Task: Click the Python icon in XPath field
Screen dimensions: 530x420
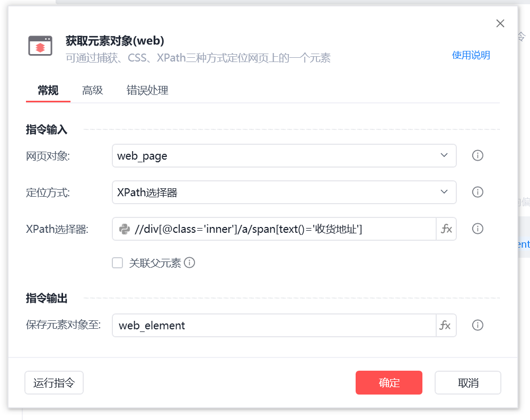Action: click(x=125, y=229)
